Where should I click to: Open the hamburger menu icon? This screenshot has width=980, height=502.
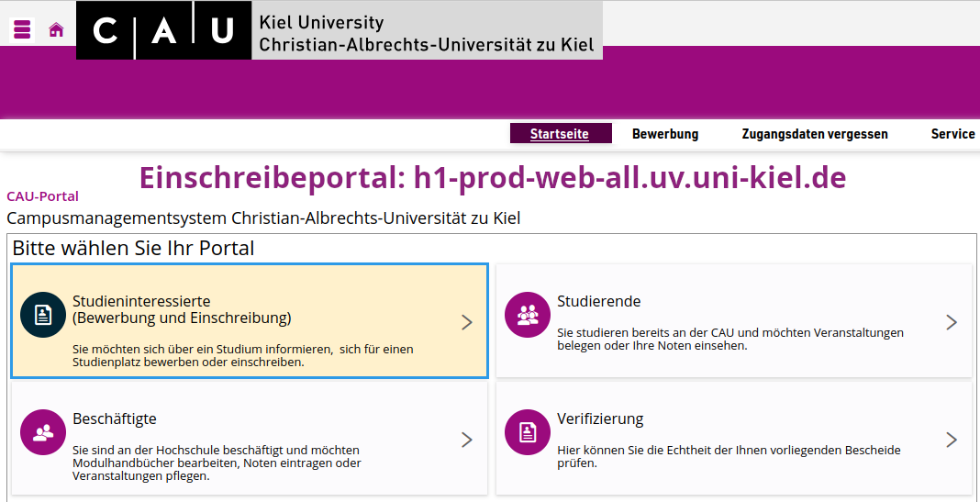tap(22, 29)
